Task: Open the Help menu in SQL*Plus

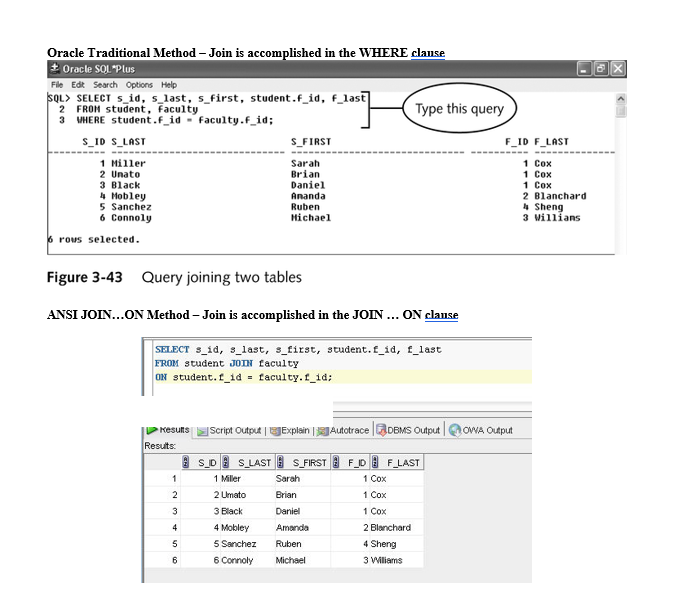Action: point(169,85)
